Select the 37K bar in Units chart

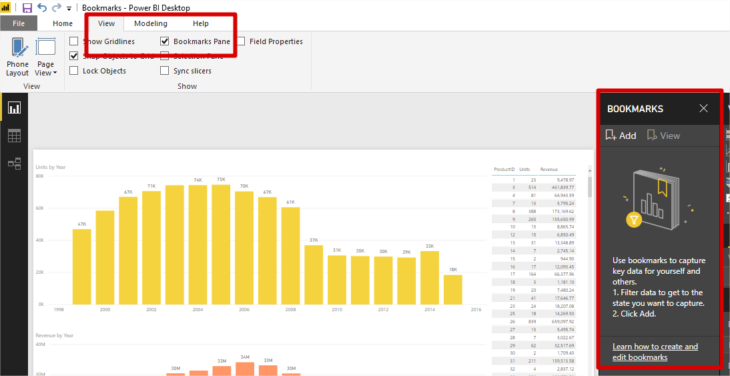click(x=314, y=275)
